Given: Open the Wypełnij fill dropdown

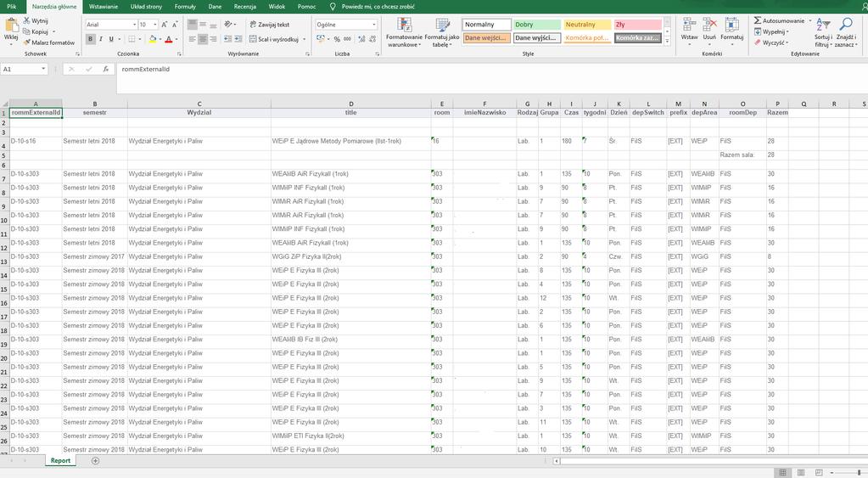Looking at the screenshot, I should click(771, 31).
